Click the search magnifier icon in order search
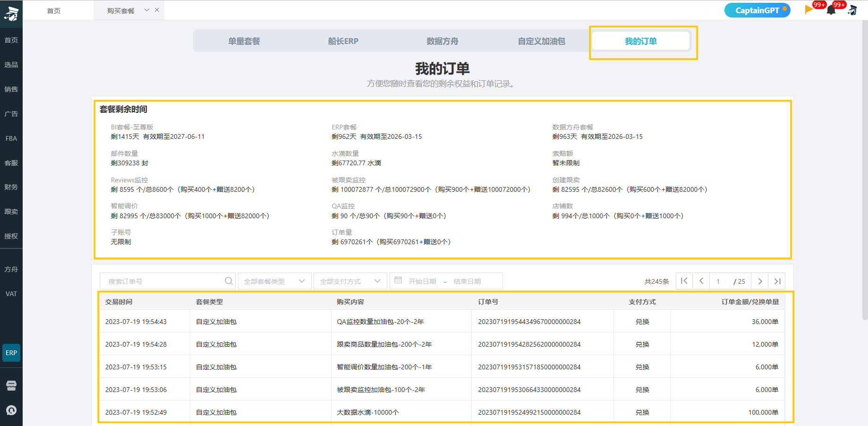The height and width of the screenshot is (426, 868). pos(229,281)
